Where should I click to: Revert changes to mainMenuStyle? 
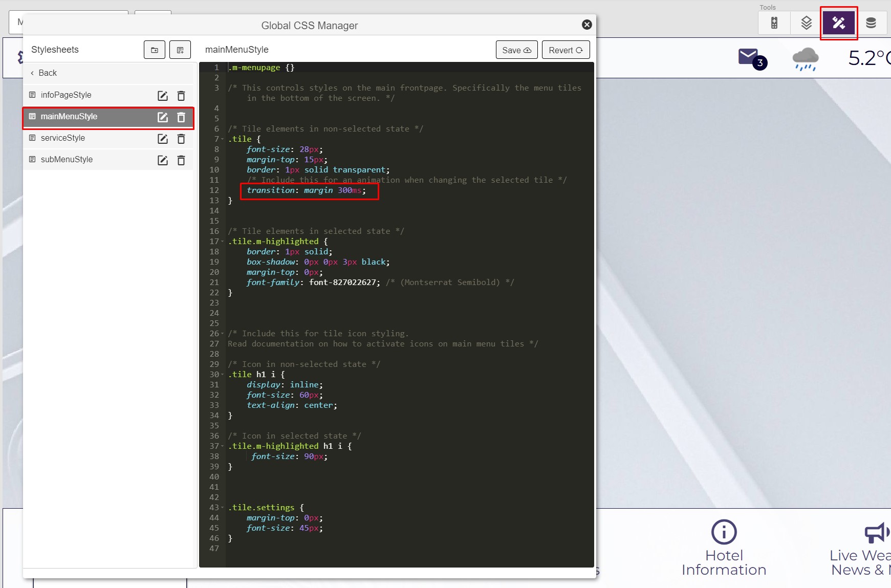[566, 50]
